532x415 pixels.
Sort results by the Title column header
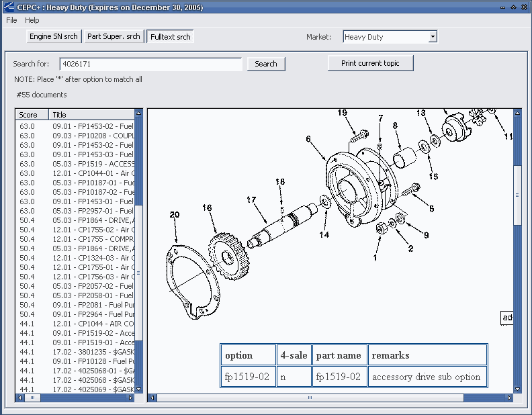(x=92, y=115)
